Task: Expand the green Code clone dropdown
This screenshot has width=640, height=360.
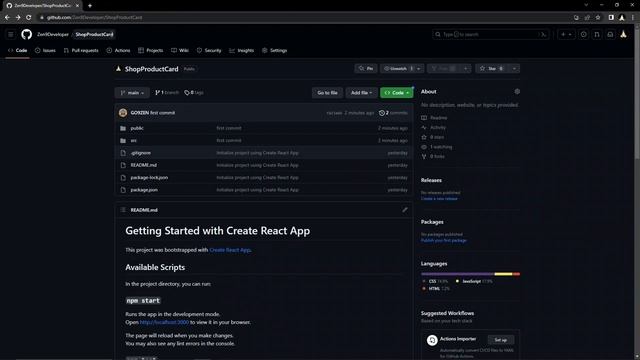Action: coord(397,93)
